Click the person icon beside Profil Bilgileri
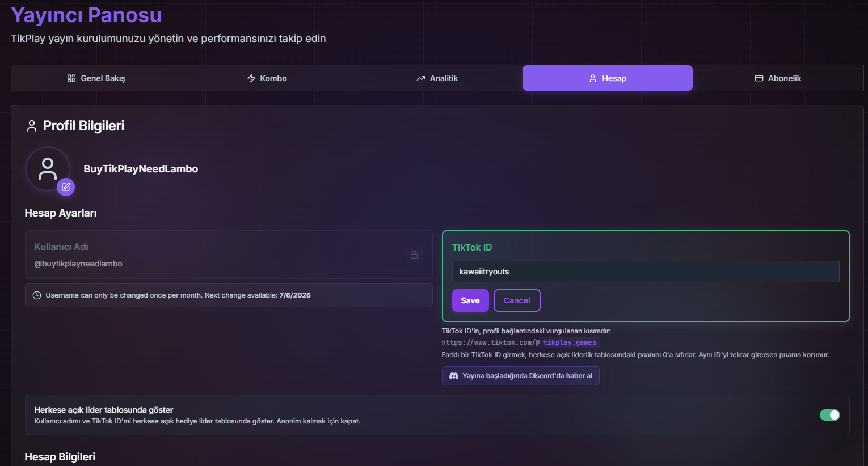 point(32,126)
